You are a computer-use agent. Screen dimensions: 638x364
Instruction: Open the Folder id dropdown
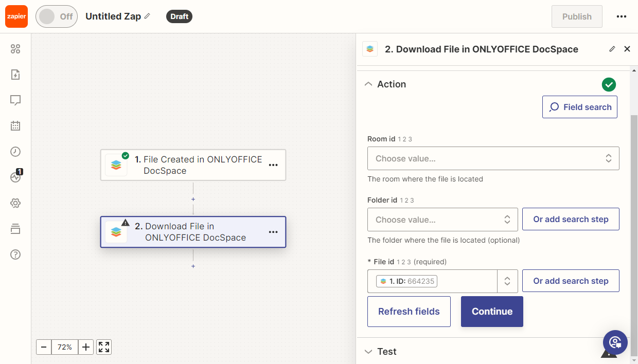tap(442, 220)
